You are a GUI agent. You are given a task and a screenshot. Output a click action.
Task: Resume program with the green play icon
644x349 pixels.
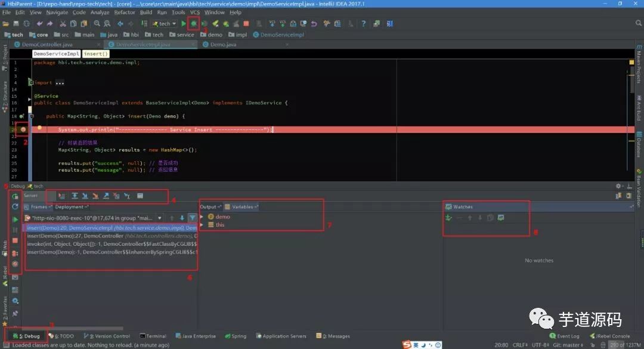pyautogui.click(x=15, y=219)
